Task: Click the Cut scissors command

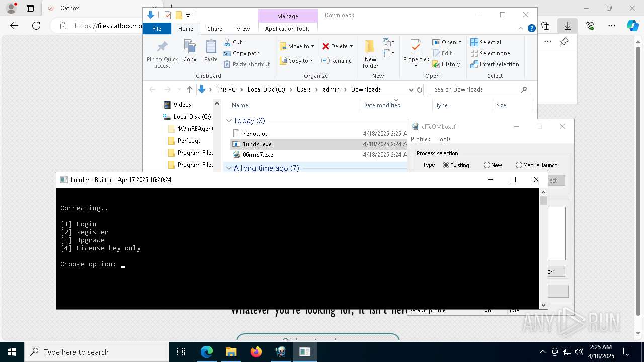Action: click(233, 42)
